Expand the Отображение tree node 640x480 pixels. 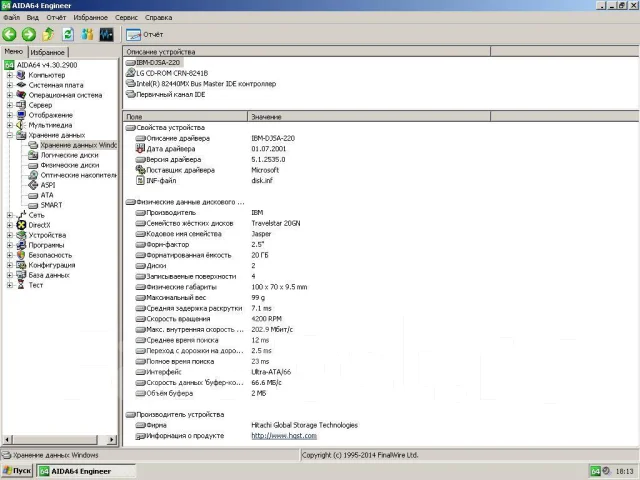pos(10,115)
